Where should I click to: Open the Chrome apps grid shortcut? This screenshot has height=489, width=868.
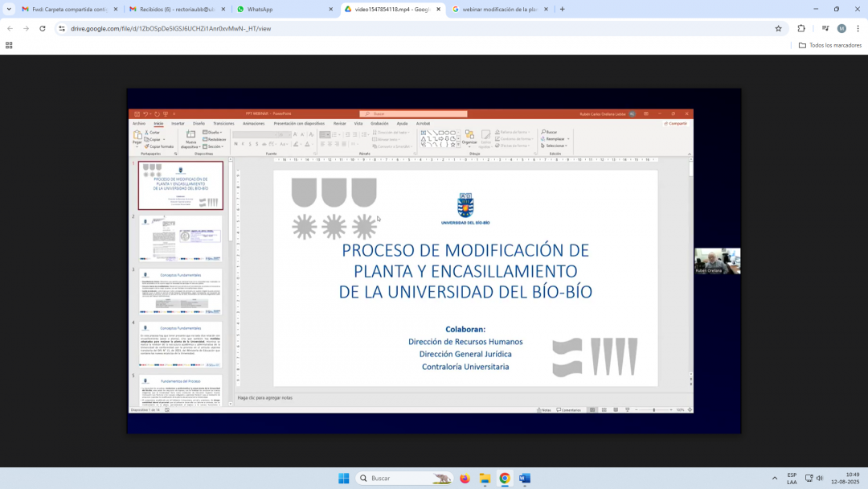click(9, 45)
